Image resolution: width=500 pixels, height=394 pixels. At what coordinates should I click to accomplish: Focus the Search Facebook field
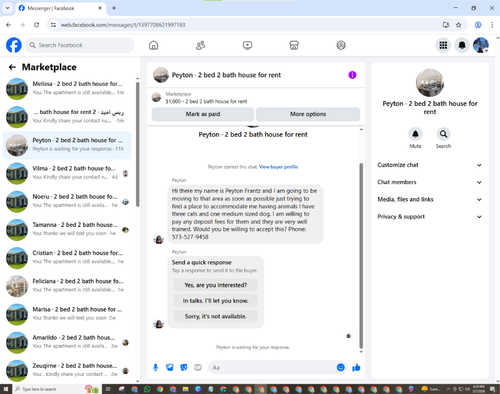point(80,45)
